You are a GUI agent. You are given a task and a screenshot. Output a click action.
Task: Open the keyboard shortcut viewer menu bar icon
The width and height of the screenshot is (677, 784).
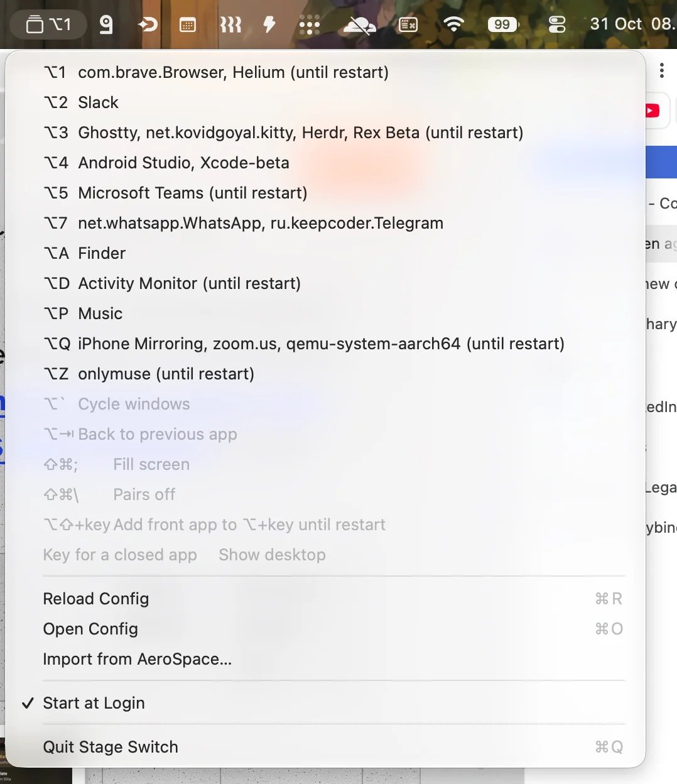point(408,25)
